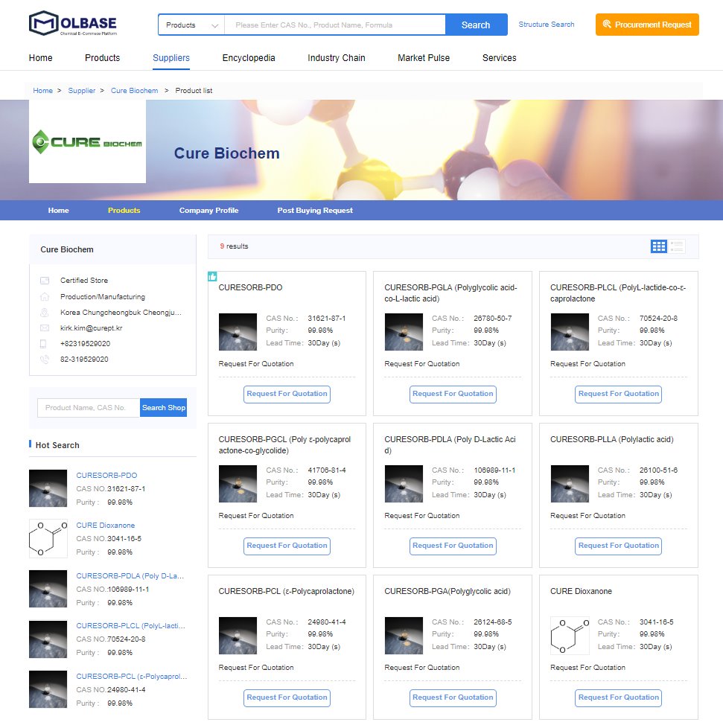Screen dimensions: 723x728
Task: Open CURESORB-PCL hot search link
Action: tap(131, 677)
